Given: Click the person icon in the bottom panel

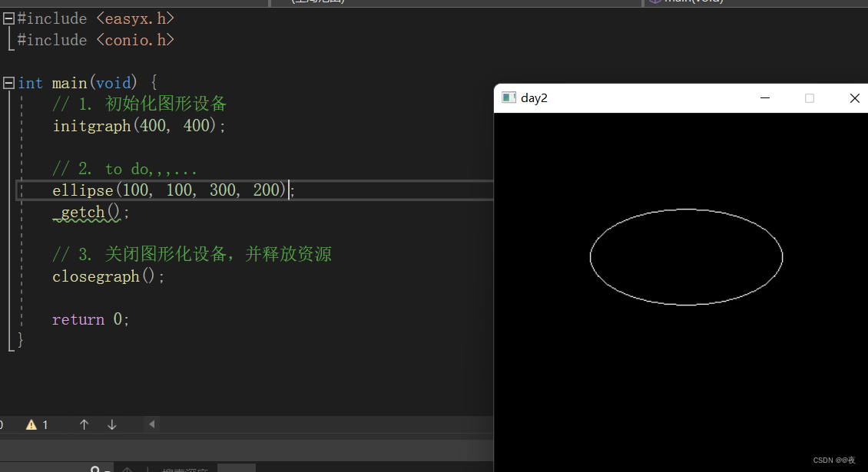Looking at the screenshot, I should coord(95,469).
